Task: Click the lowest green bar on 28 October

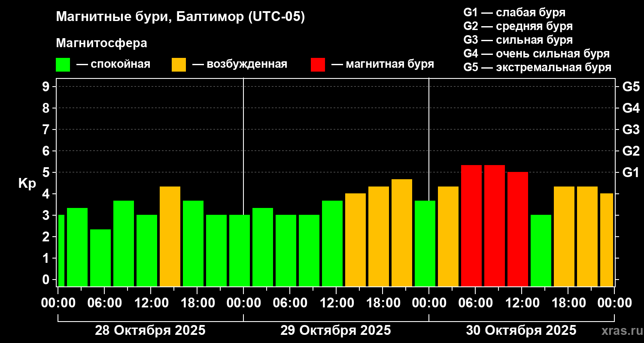Action: tap(100, 258)
